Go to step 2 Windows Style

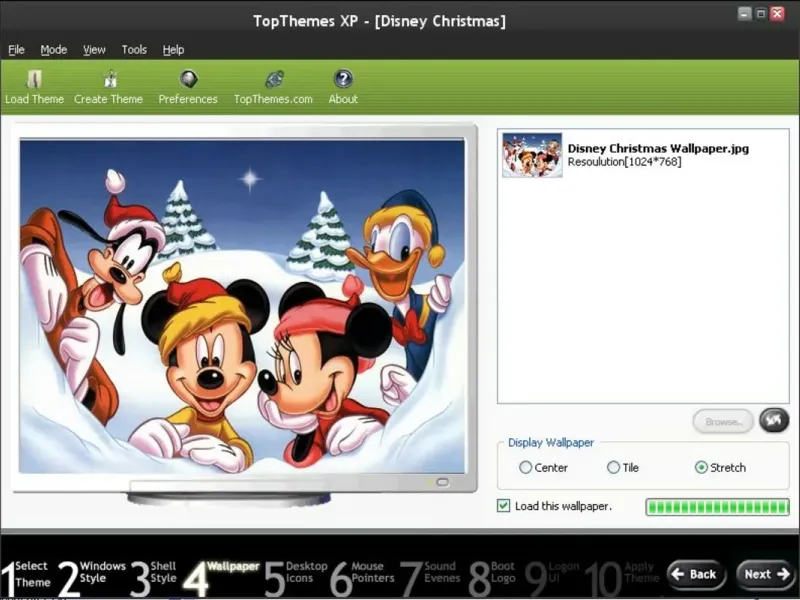coord(92,577)
